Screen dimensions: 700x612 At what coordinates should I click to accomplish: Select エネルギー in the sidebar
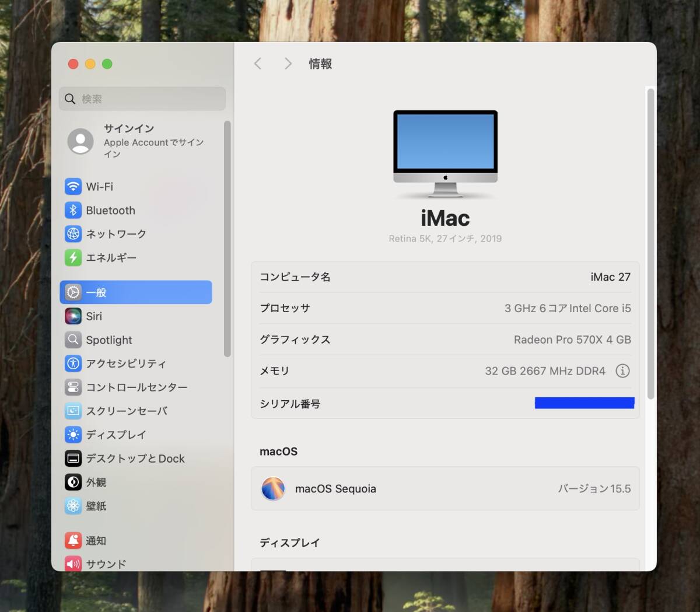pyautogui.click(x=136, y=258)
